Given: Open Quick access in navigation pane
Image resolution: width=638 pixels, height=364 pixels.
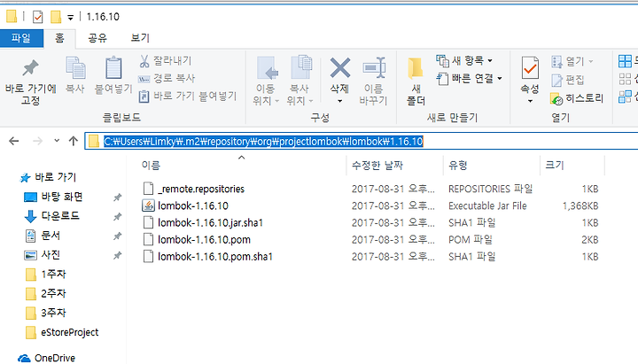Looking at the screenshot, I should click(x=48, y=177).
